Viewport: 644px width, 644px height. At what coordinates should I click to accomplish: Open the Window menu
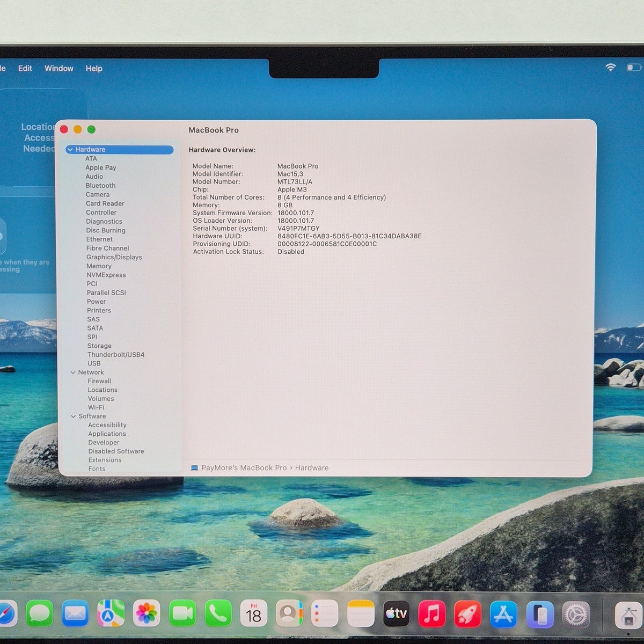58,68
